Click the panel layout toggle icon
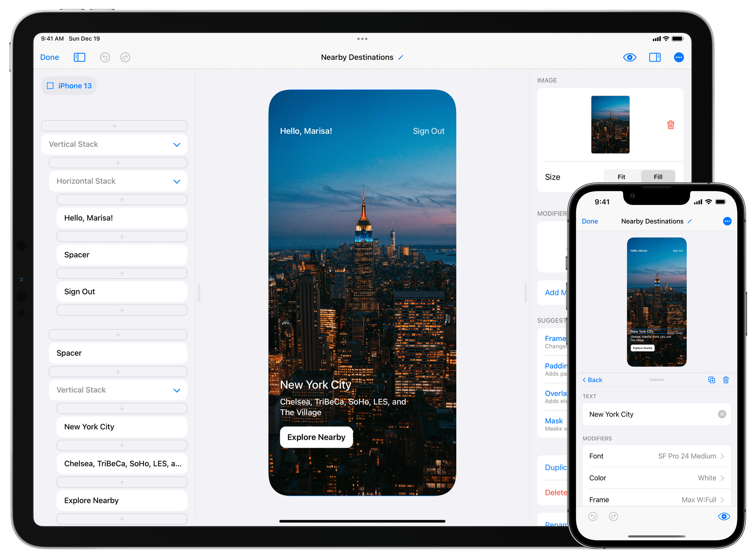 (x=654, y=57)
